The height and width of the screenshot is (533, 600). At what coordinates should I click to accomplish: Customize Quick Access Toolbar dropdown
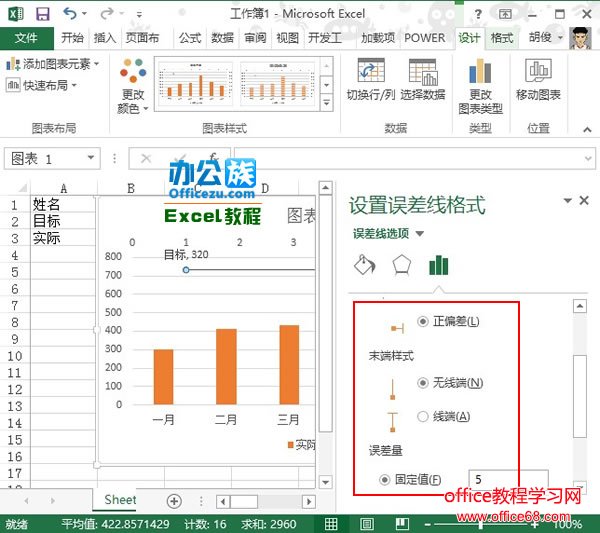(139, 15)
